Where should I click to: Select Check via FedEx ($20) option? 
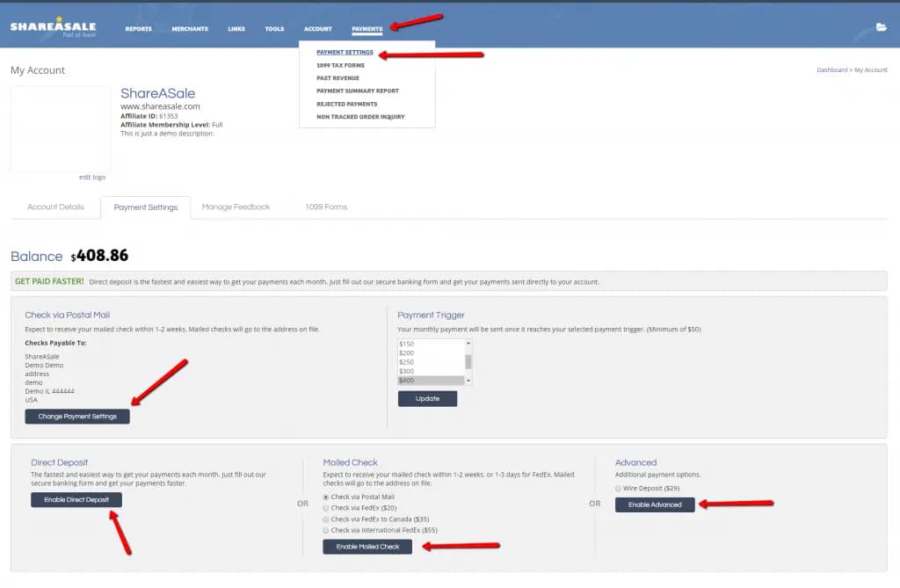coord(326,508)
